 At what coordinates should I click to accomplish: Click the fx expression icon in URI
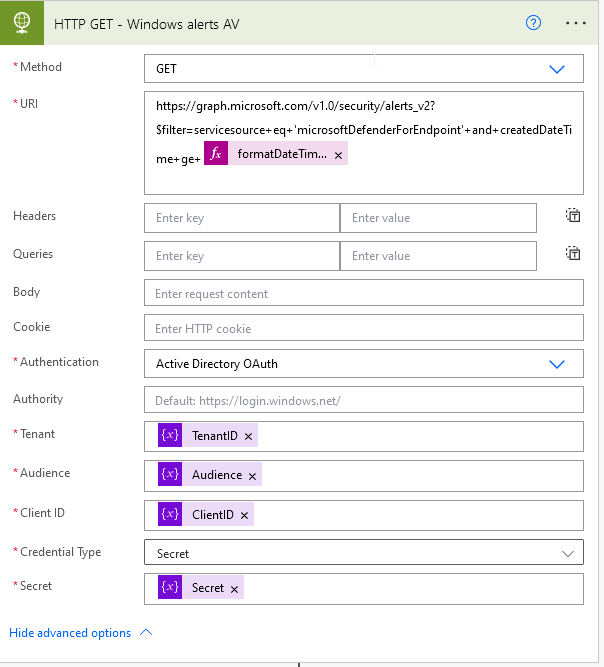(x=216, y=153)
